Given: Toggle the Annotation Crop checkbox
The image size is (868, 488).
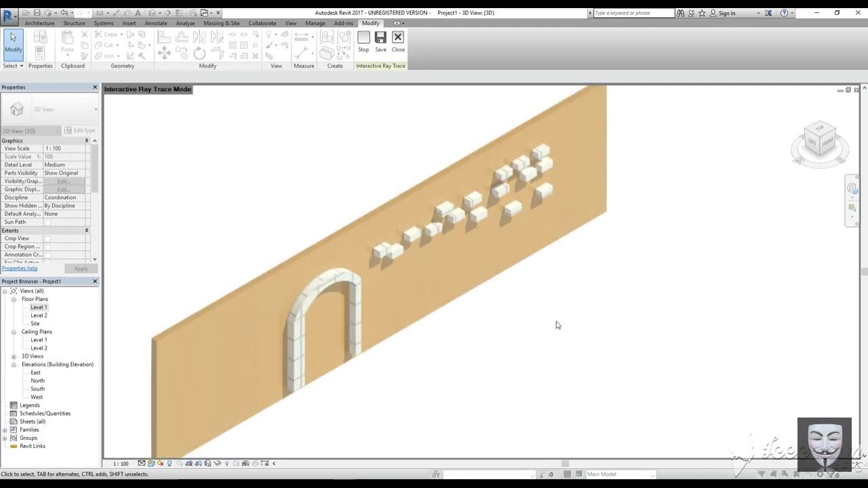Looking at the screenshot, I should coord(47,255).
